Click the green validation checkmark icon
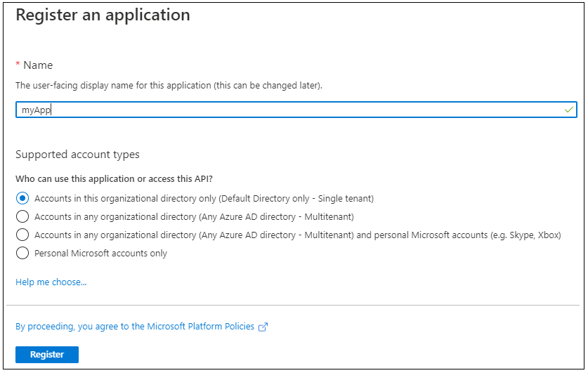The image size is (588, 373). (x=568, y=110)
